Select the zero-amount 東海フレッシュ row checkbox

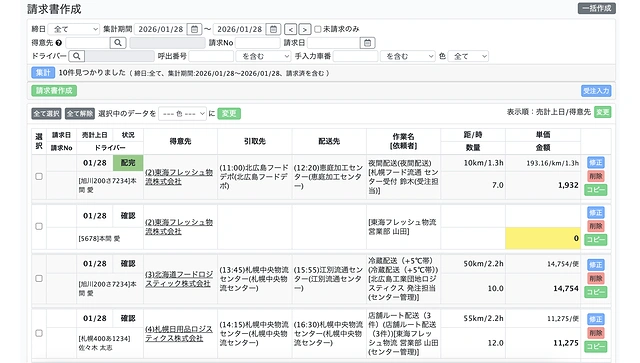[x=39, y=226]
